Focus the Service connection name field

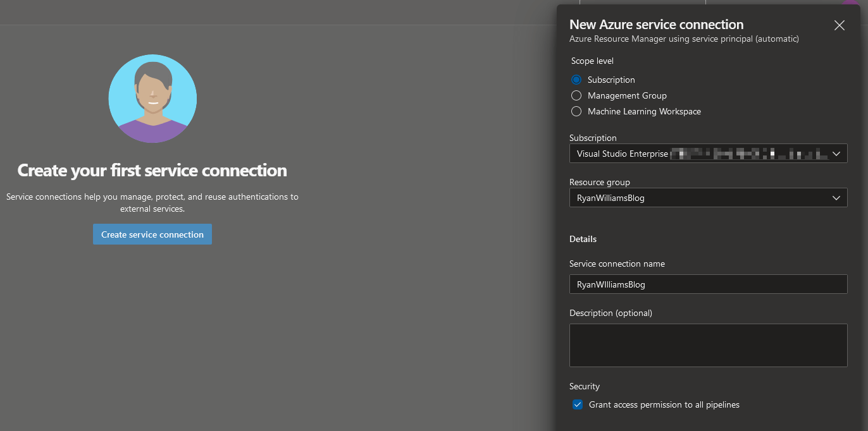[x=708, y=284]
